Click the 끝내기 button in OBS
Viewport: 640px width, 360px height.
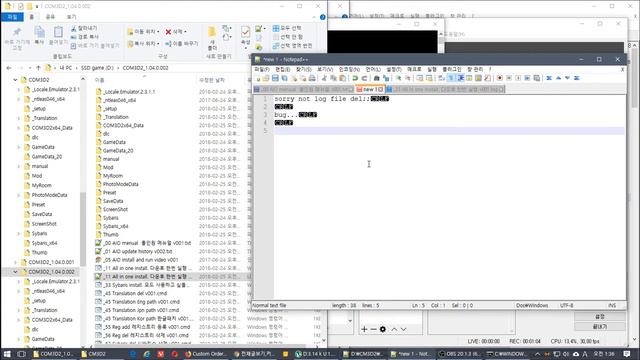[600, 327]
